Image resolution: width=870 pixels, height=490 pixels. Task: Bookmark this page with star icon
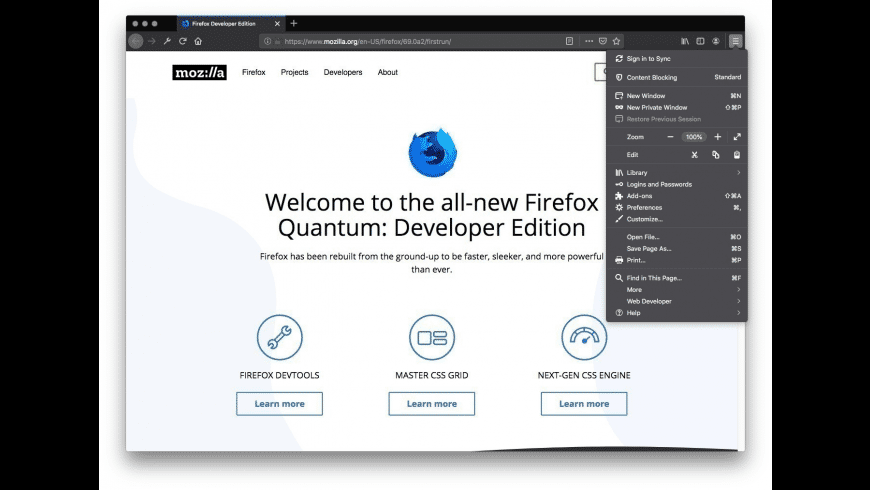(x=616, y=41)
